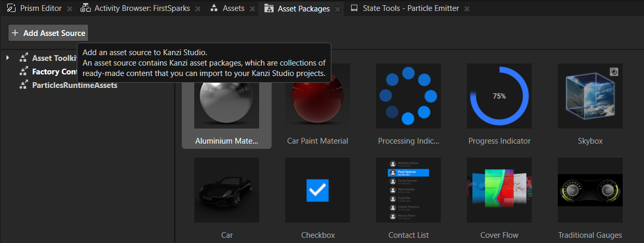The image size is (644, 243).
Task: Click the Add Asset Source button
Action: pyautogui.click(x=48, y=33)
